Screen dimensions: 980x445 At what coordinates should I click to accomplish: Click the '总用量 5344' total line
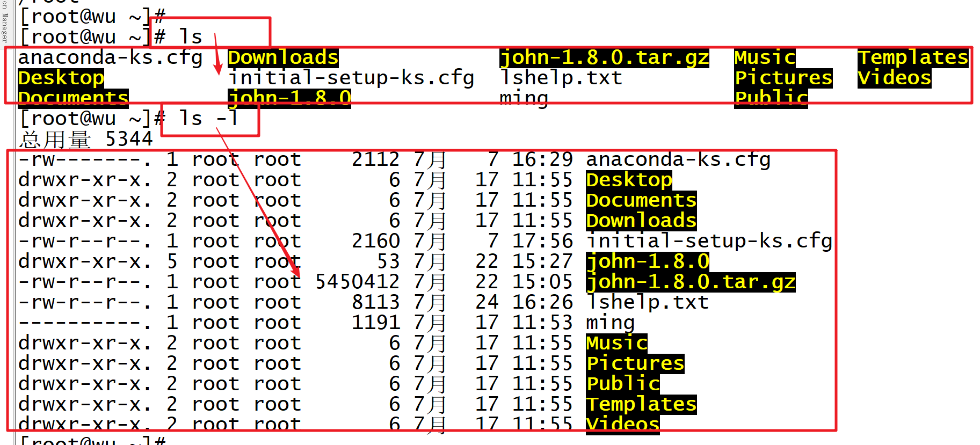point(86,139)
